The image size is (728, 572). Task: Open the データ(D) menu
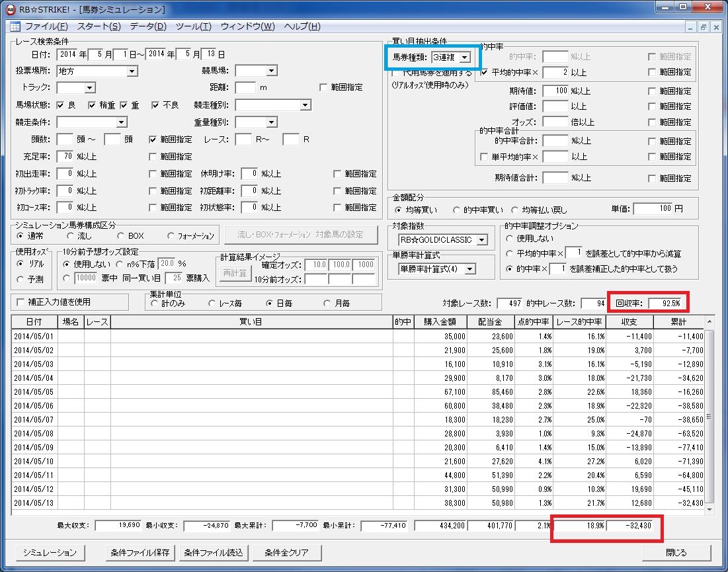click(x=147, y=26)
